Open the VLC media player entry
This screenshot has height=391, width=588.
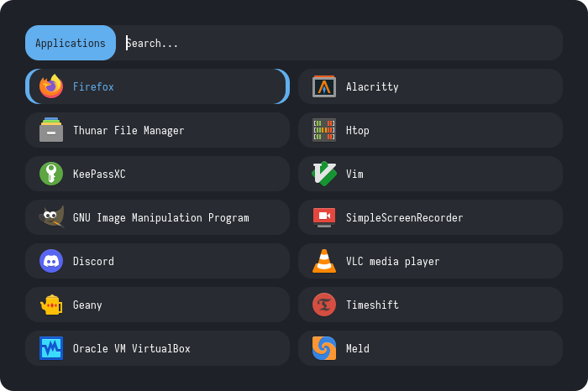[392, 261]
